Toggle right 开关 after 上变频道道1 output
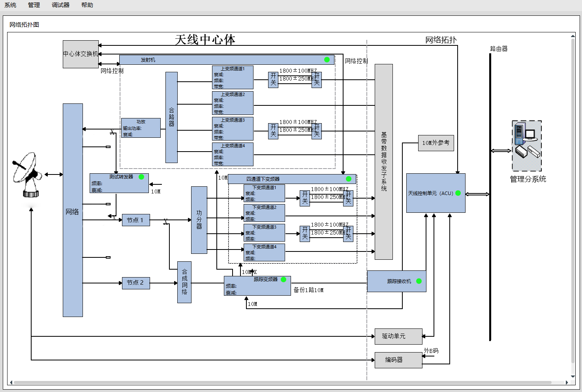The image size is (582, 392). click(317, 80)
